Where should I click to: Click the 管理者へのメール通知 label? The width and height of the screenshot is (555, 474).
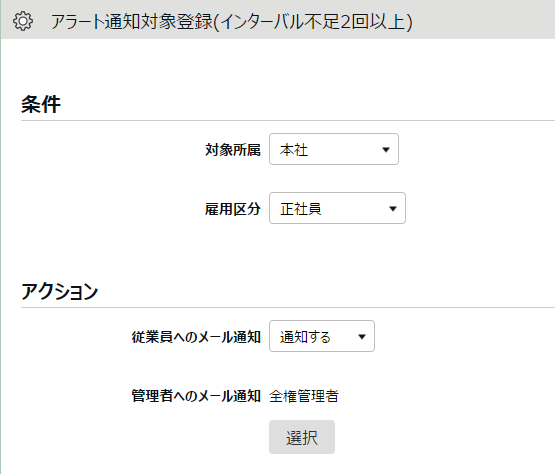196,396
